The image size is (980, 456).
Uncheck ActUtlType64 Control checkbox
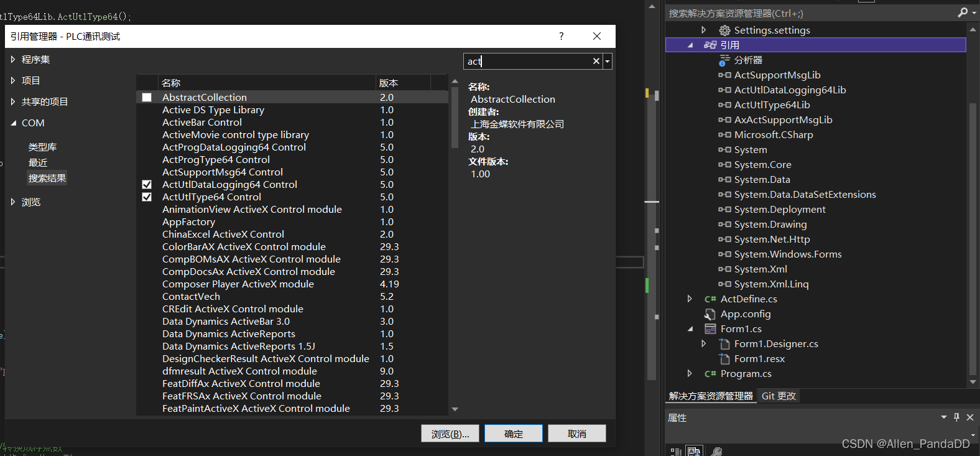(147, 197)
